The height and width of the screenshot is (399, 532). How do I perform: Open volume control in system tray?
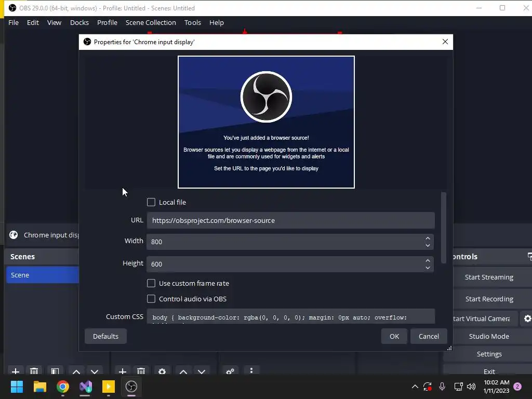click(x=471, y=387)
